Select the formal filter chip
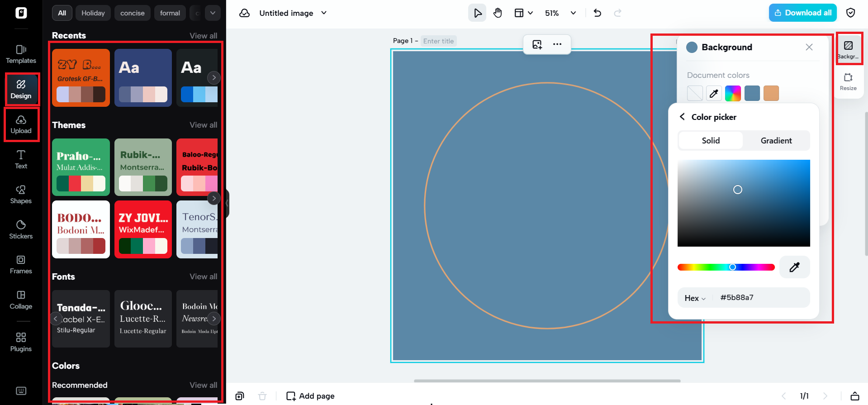The image size is (868, 405). click(x=170, y=13)
